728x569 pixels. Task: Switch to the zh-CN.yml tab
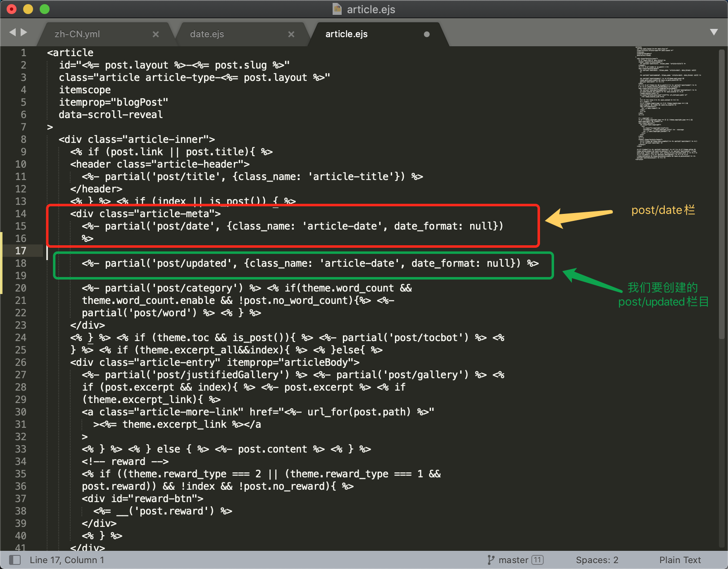(77, 34)
